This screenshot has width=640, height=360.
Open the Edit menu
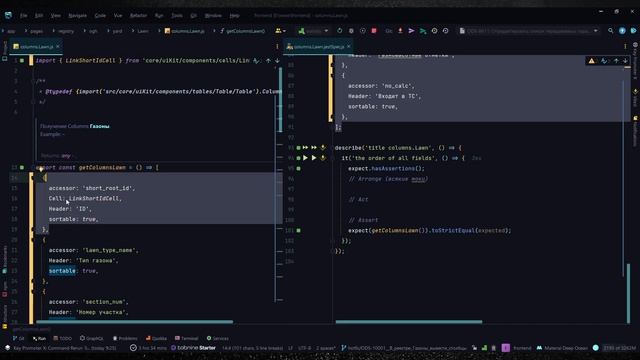tap(39, 16)
